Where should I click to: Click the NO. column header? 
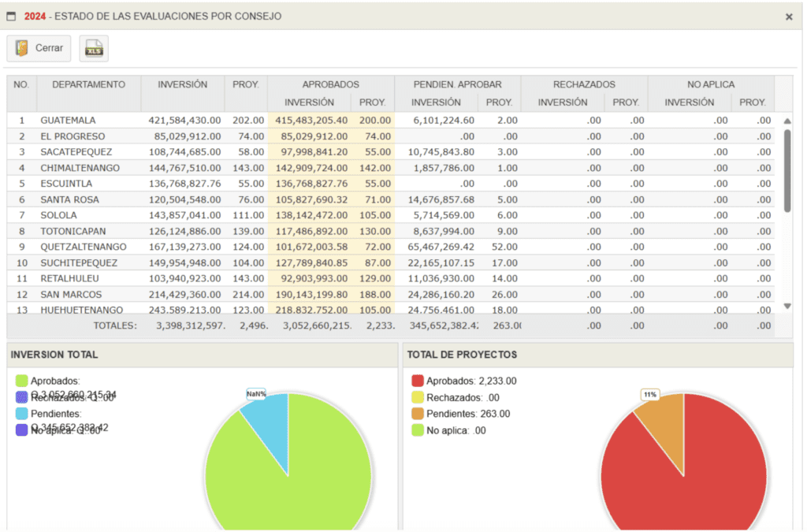tap(21, 84)
